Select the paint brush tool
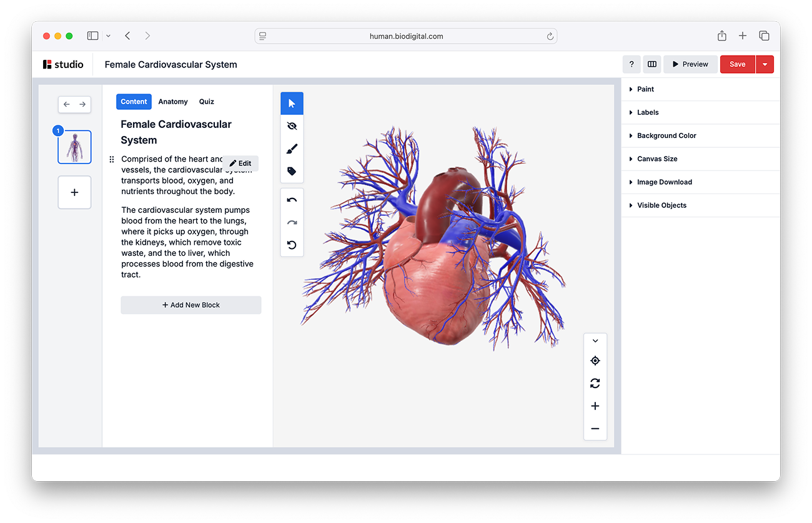 coord(292,149)
